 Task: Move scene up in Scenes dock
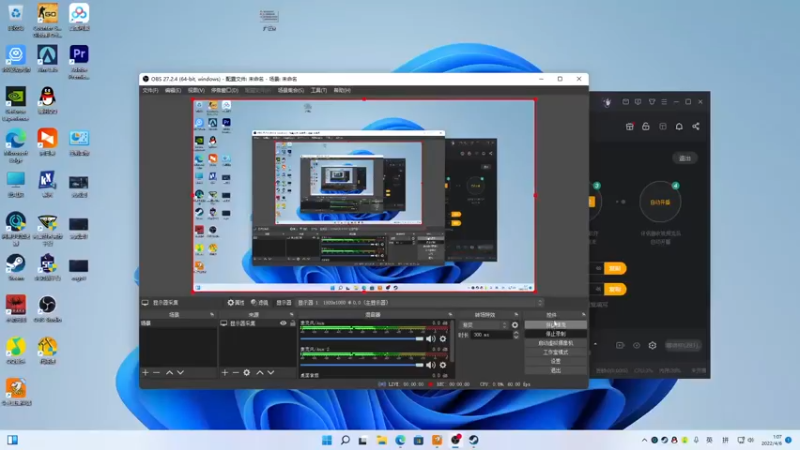coord(169,372)
